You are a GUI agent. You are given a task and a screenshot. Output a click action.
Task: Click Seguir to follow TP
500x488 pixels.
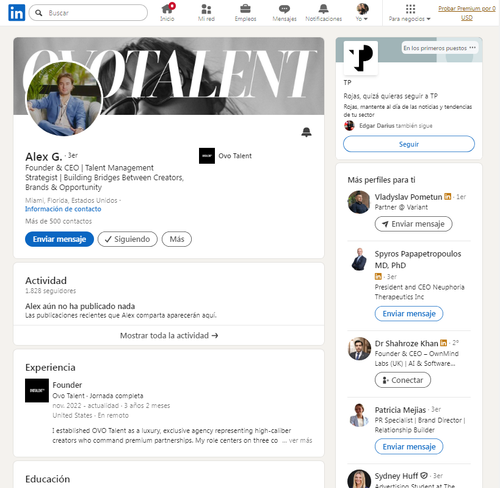pos(409,144)
